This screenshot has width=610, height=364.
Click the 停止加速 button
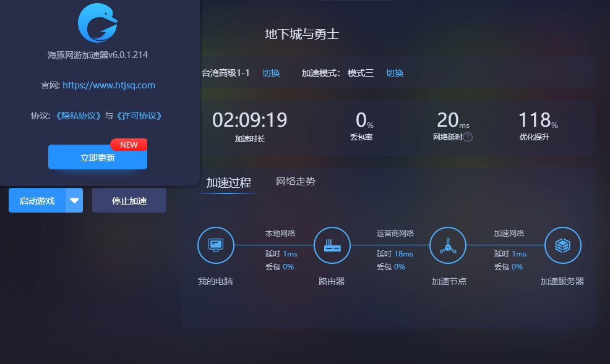click(129, 200)
